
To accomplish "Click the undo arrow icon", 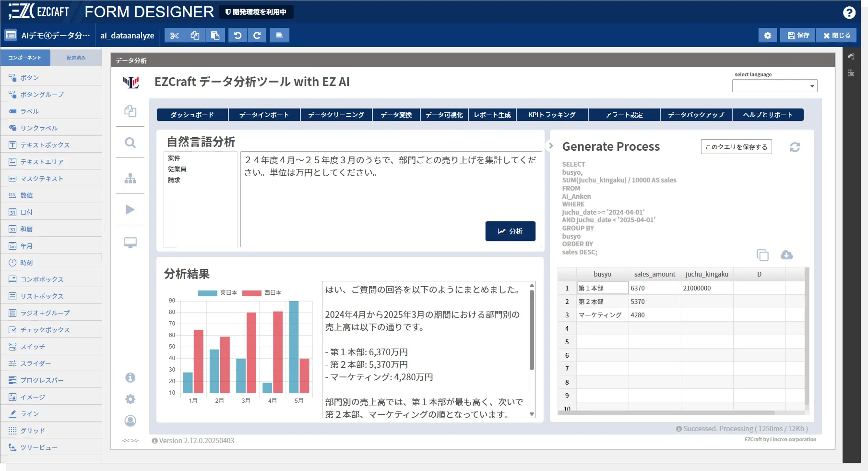I will coord(238,36).
